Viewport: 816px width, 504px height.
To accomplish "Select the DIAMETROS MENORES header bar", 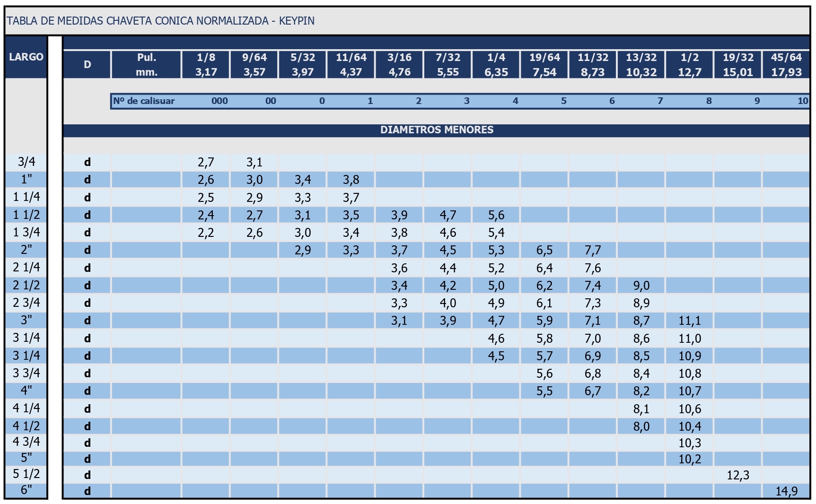I will [437, 130].
